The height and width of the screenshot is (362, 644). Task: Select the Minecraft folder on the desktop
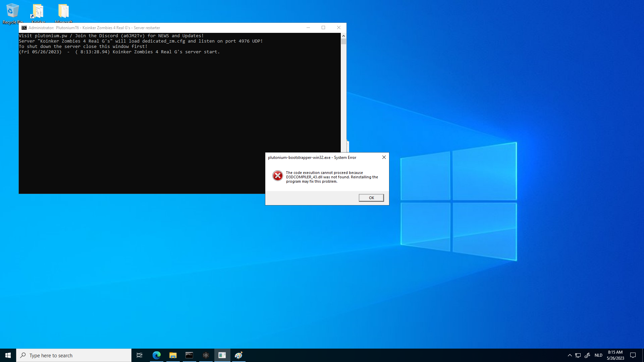click(63, 13)
